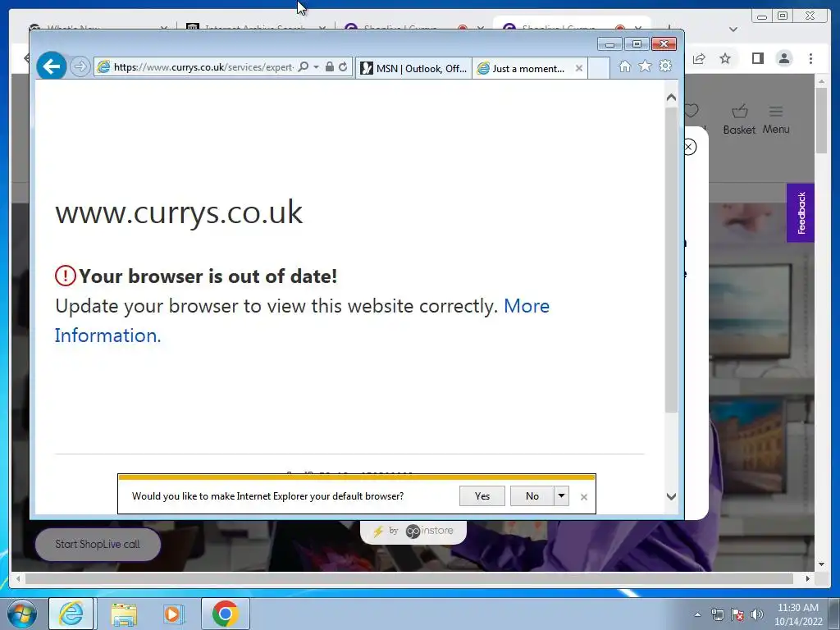The width and height of the screenshot is (840, 630).
Task: Close the 'Just a moment...' tab
Action: click(x=578, y=68)
